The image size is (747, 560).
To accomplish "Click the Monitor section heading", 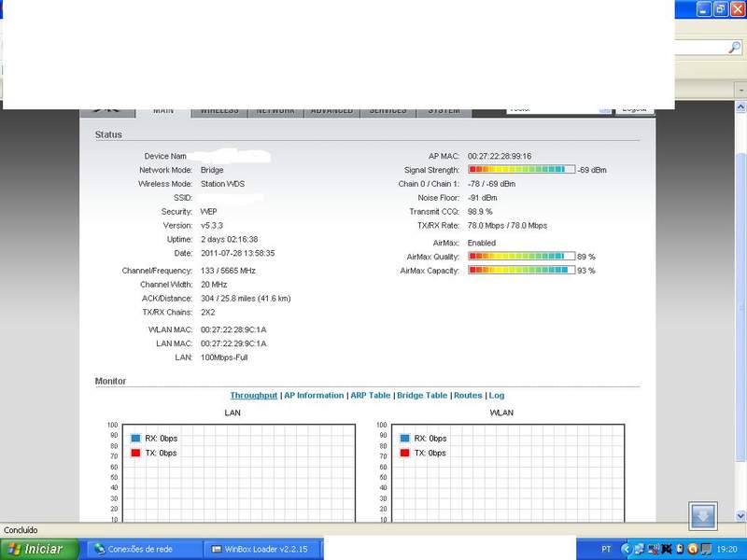I will [110, 381].
